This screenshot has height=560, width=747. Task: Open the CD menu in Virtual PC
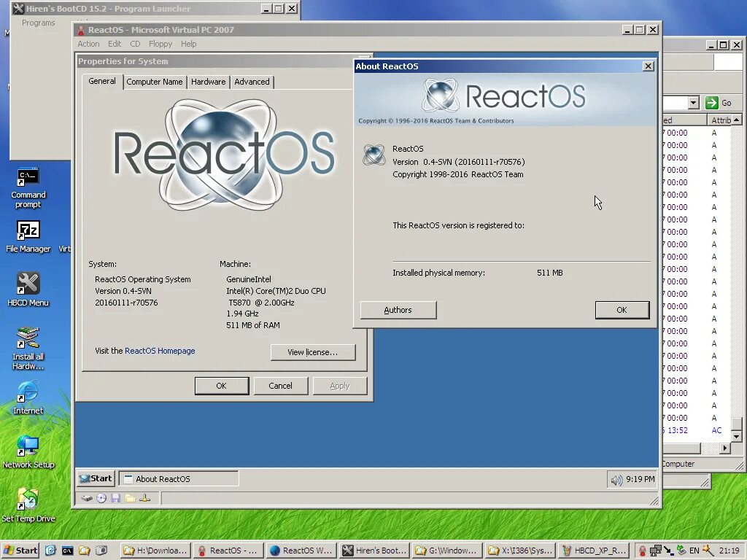click(135, 44)
